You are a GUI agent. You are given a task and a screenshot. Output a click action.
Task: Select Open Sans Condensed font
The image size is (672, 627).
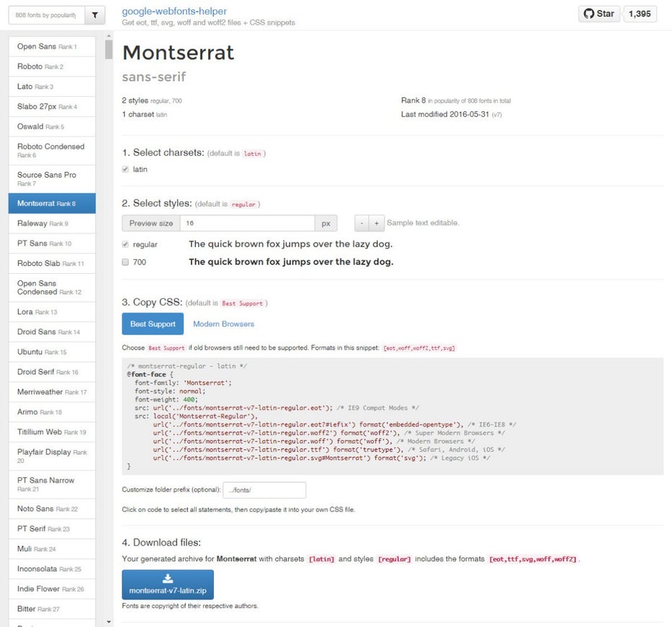[52, 287]
